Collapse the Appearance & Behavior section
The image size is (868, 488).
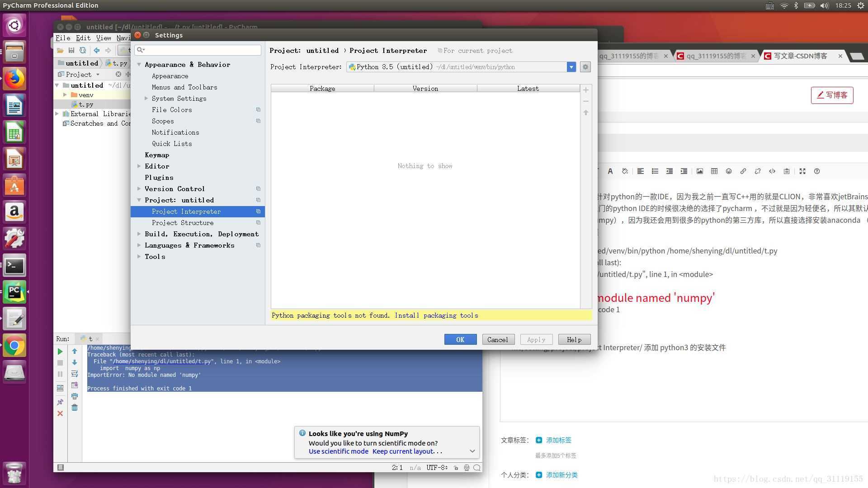pyautogui.click(x=139, y=65)
